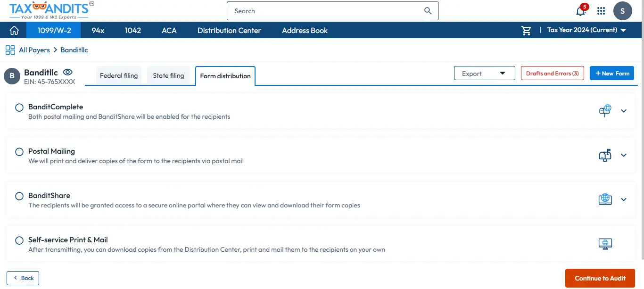Viewport: 644px width, 289px height.
Task: Click the Banditllc payer avatar B
Action: [x=12, y=76]
